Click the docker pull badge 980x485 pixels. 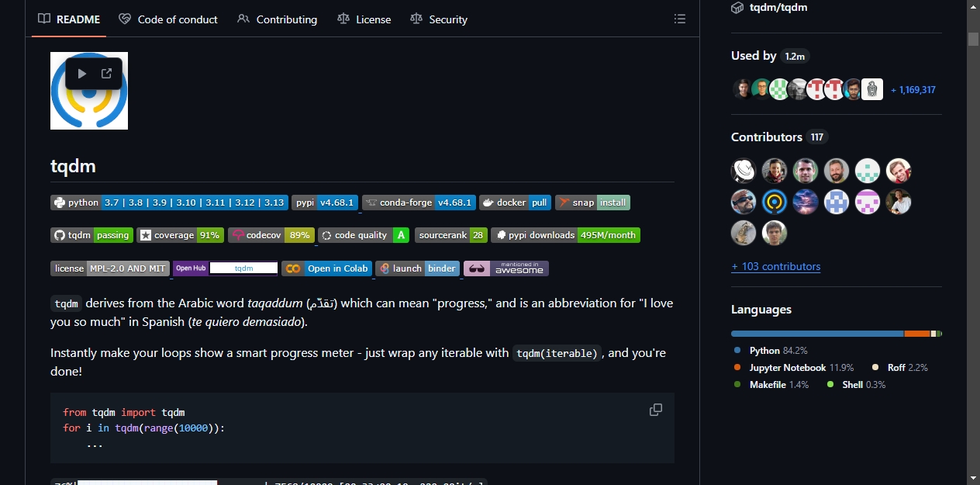click(515, 203)
